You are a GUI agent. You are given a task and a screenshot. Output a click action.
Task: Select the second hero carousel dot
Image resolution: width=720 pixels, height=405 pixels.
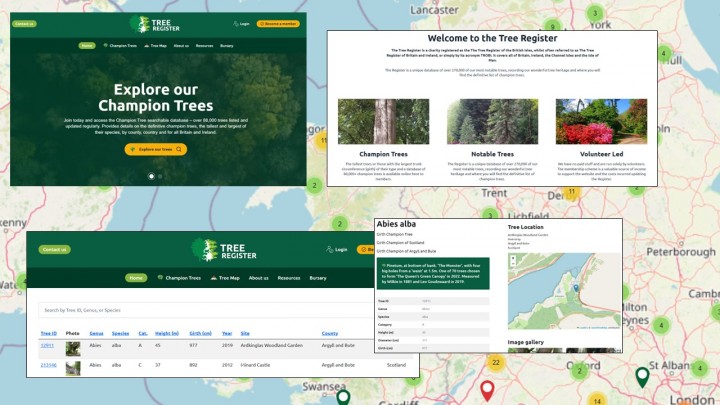pyautogui.click(x=160, y=176)
